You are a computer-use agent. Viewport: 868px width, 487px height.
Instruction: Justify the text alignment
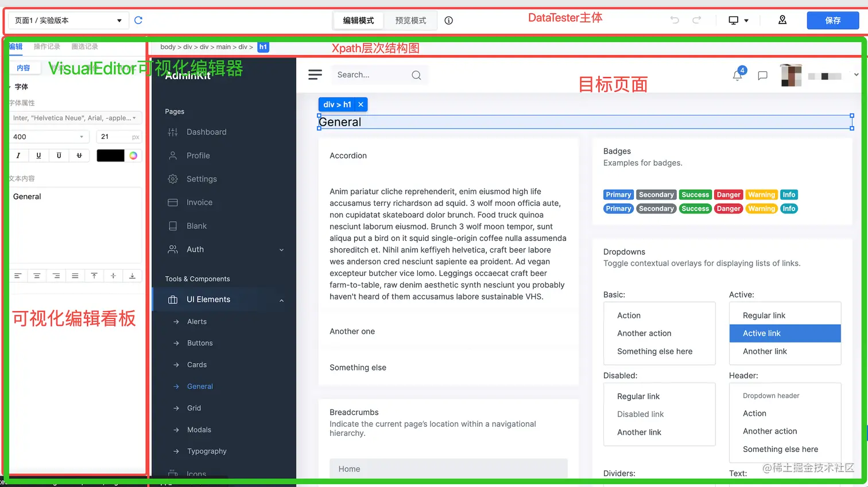pyautogui.click(x=75, y=276)
